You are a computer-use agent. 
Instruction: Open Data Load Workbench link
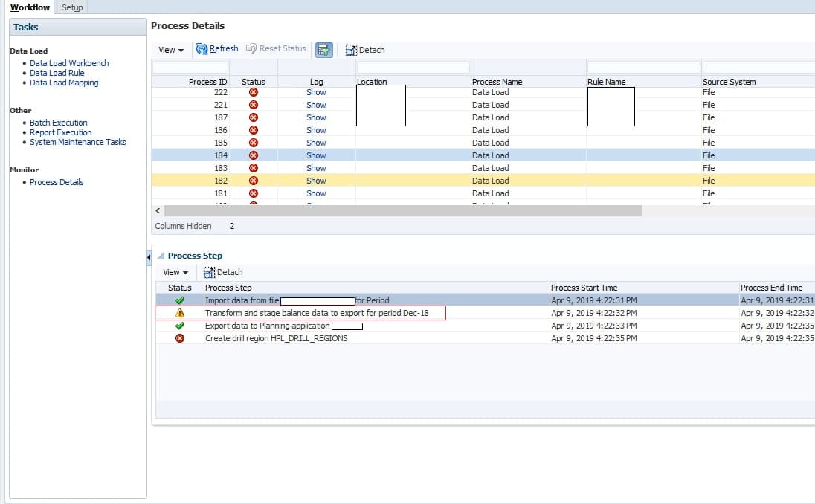click(x=68, y=63)
